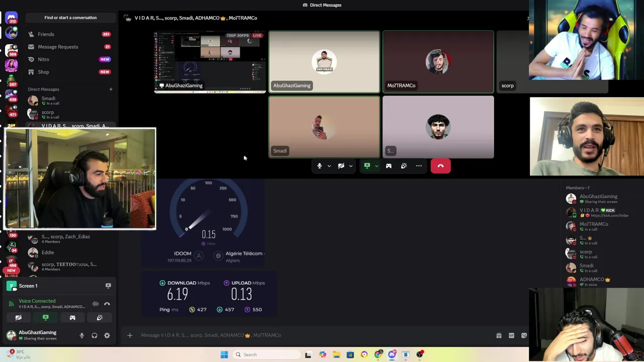Start an activity with controller icon in call bar
The image size is (644, 362).
point(388,166)
